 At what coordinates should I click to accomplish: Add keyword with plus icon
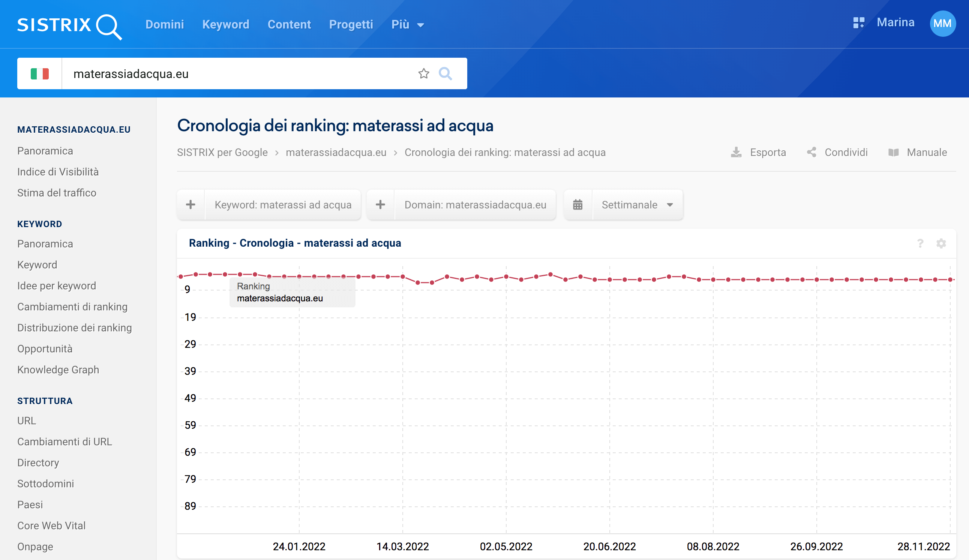(x=191, y=205)
